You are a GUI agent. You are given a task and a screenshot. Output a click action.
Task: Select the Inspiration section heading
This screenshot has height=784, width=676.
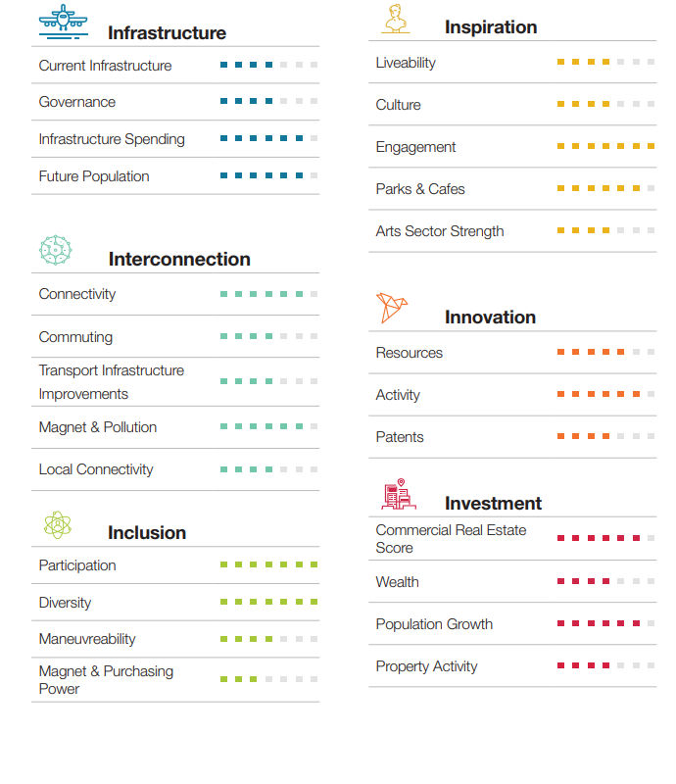491,27
